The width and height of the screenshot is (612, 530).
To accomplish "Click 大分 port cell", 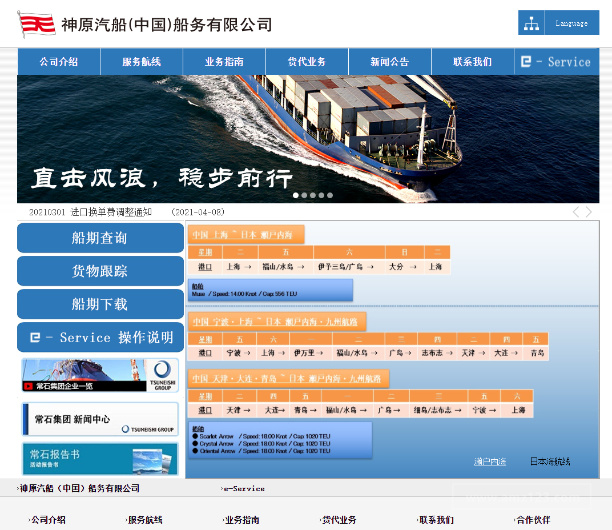I will coord(403,267).
